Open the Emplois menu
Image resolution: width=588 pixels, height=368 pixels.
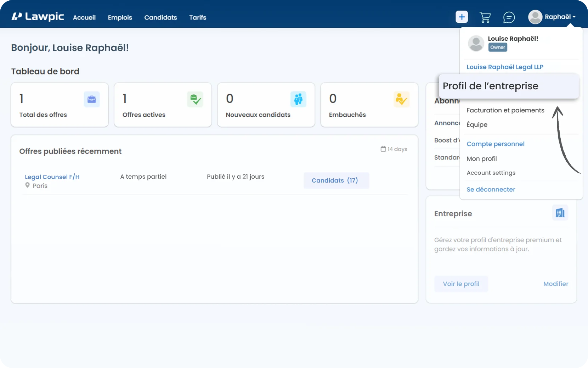point(120,17)
